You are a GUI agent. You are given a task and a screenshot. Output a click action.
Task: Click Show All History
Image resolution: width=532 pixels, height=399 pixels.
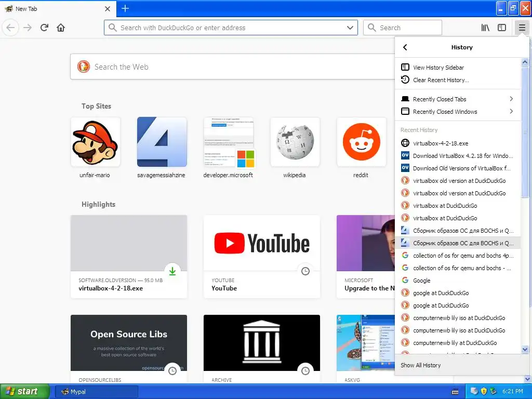click(461, 365)
